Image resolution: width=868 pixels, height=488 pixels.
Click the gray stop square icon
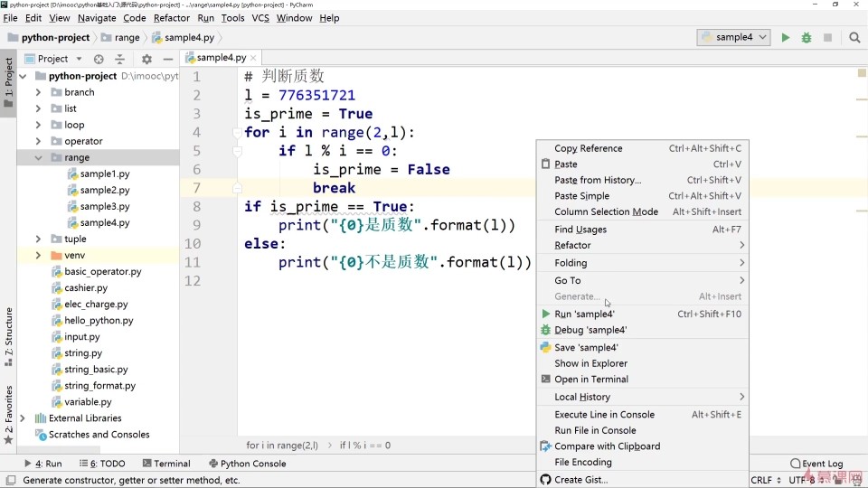click(827, 38)
